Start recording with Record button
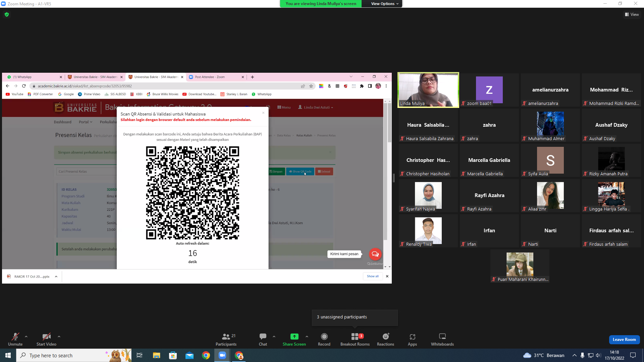Image resolution: width=644 pixels, height=362 pixels. click(324, 339)
